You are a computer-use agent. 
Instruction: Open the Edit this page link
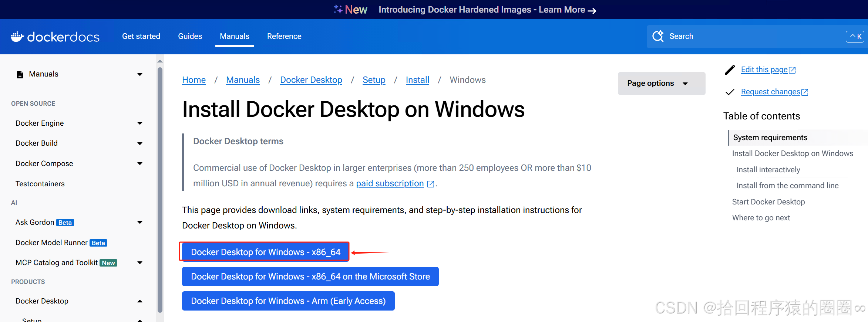764,70
